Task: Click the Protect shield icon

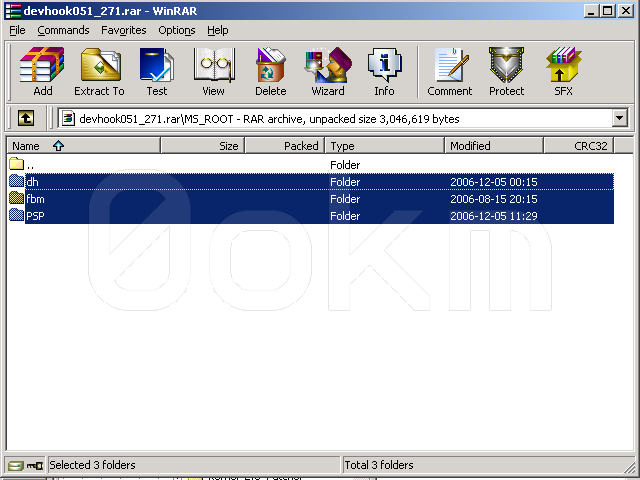Action: (507, 71)
